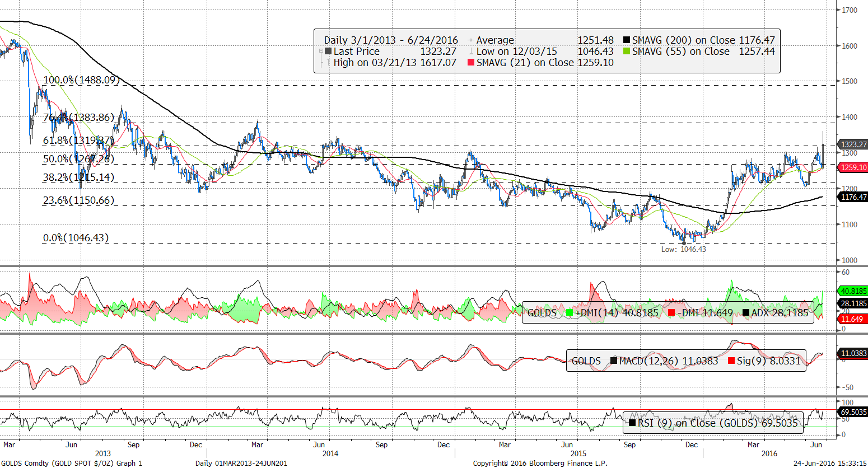This screenshot has width=868, height=468.
Task: Click the Average marker icon in legend
Action: pos(471,40)
